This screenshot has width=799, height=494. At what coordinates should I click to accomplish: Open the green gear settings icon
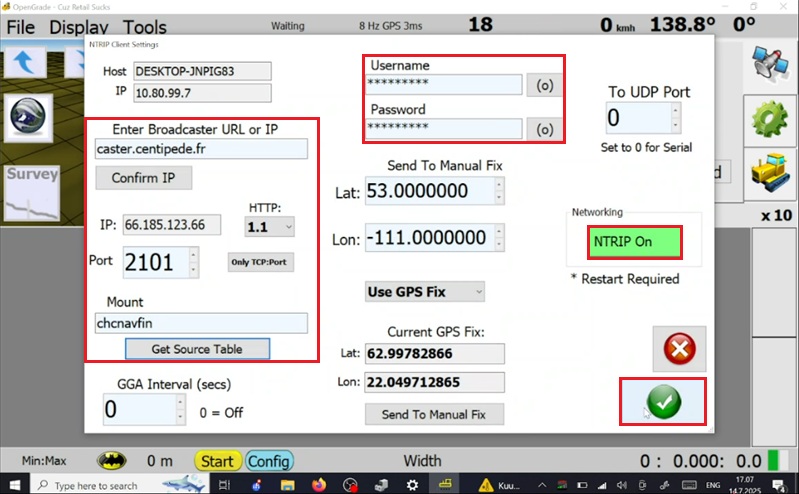[771, 117]
